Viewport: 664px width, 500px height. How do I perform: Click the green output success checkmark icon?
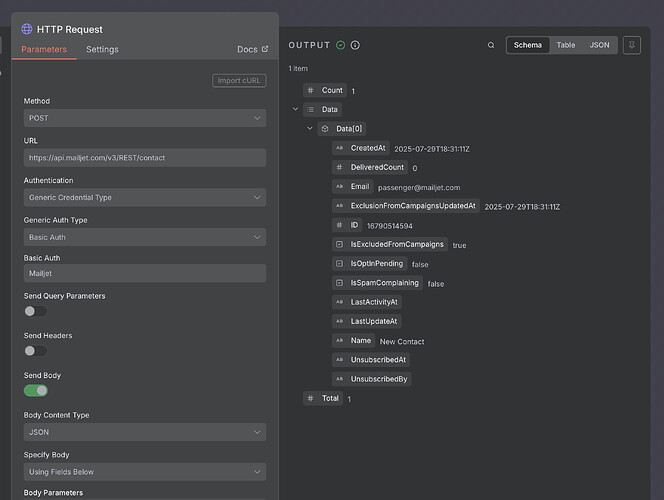340,45
